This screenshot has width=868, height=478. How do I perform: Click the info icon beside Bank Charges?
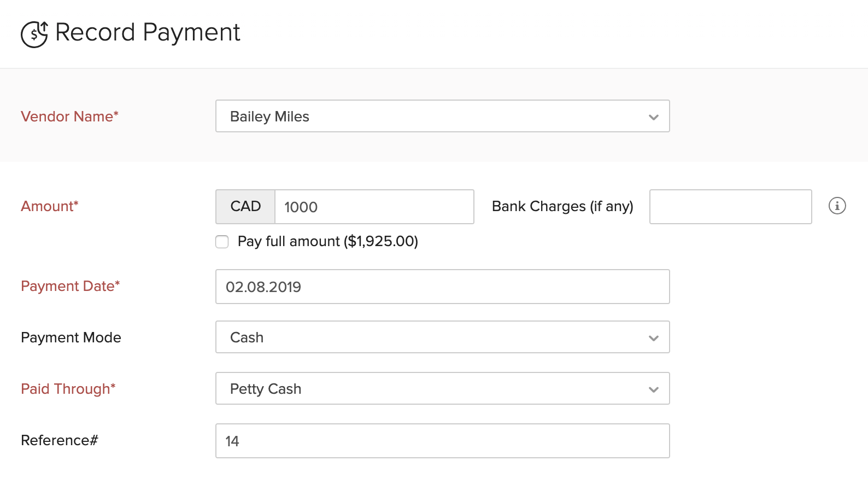pos(837,206)
